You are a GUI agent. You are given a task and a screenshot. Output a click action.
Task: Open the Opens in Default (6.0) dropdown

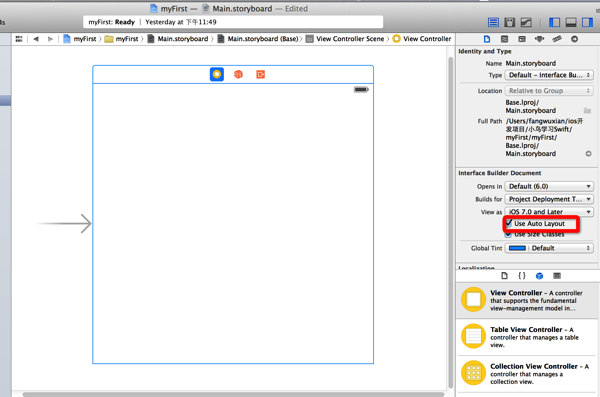click(x=549, y=186)
